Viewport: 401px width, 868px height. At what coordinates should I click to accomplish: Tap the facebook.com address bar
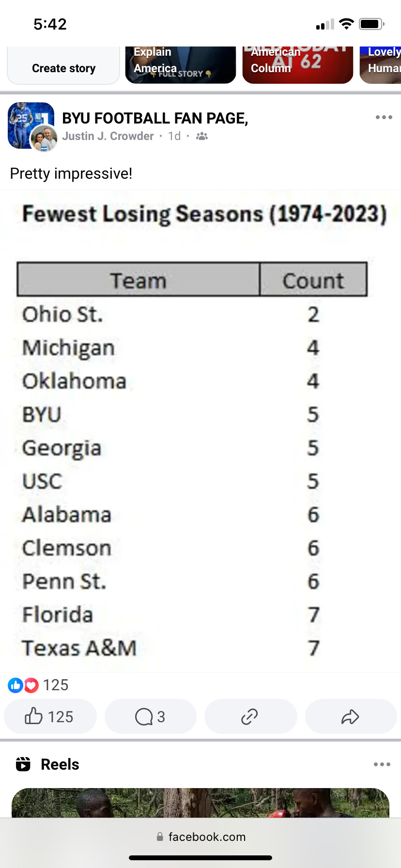pyautogui.click(x=200, y=837)
